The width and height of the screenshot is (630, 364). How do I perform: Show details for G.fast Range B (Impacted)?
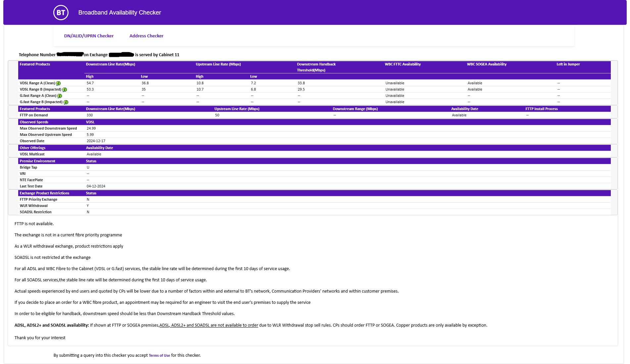click(x=66, y=102)
